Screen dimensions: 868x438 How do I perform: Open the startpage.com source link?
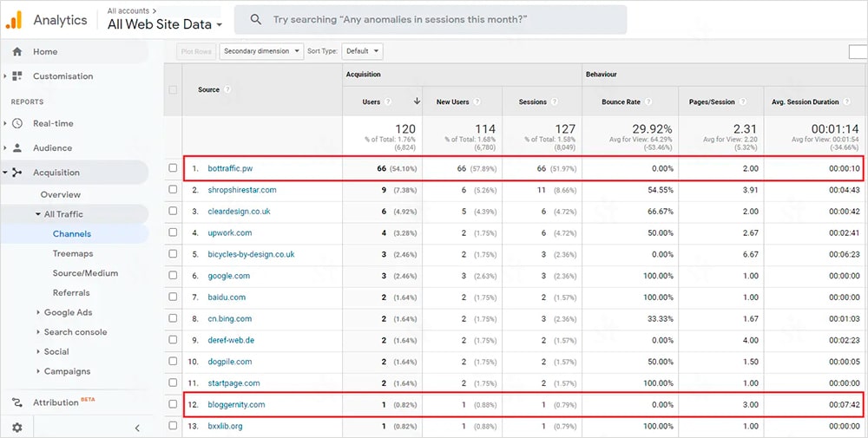pyautogui.click(x=233, y=382)
